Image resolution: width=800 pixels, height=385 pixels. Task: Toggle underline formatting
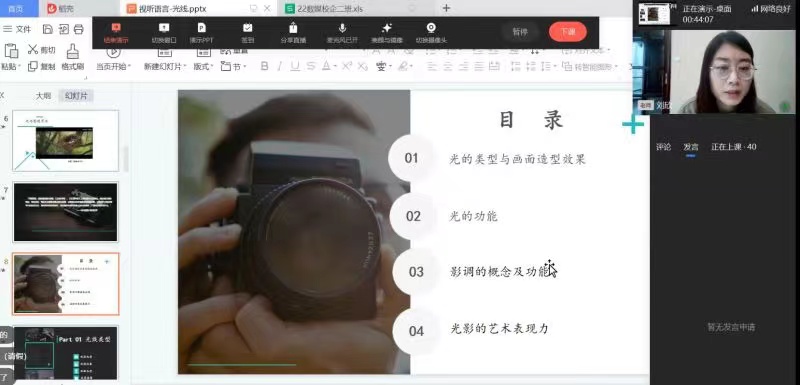pyautogui.click(x=295, y=66)
